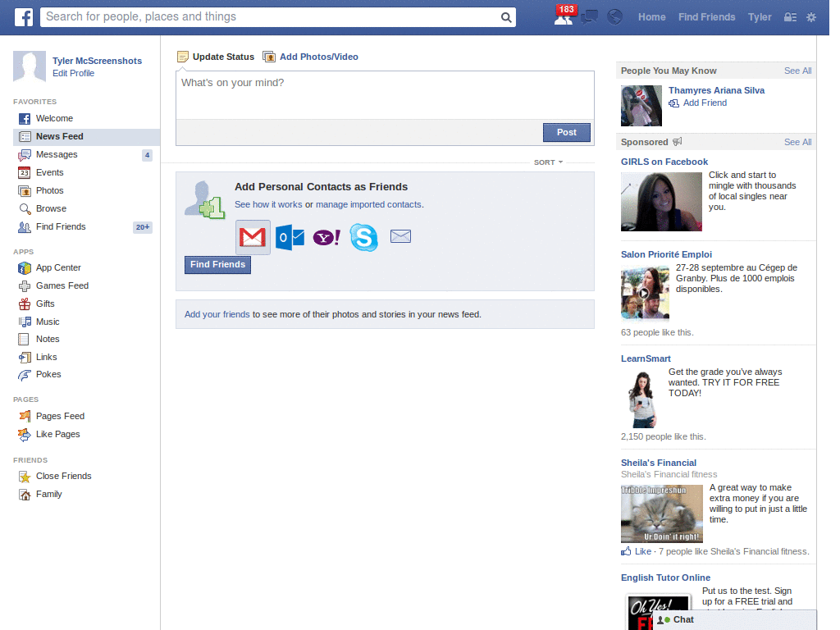
Task: Select the Add Photos/Video tab
Action: [x=311, y=57]
